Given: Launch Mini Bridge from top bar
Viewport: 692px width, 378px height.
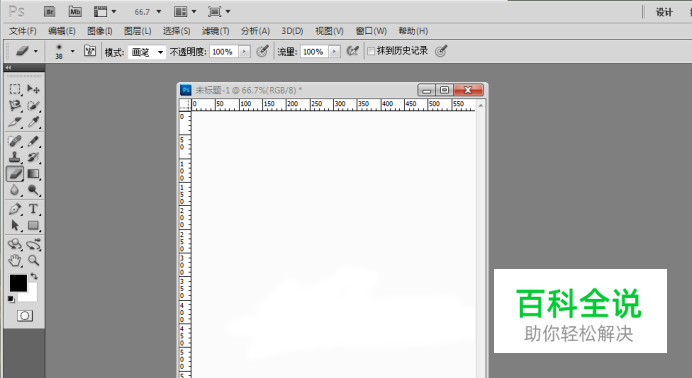Looking at the screenshot, I should tap(75, 12).
